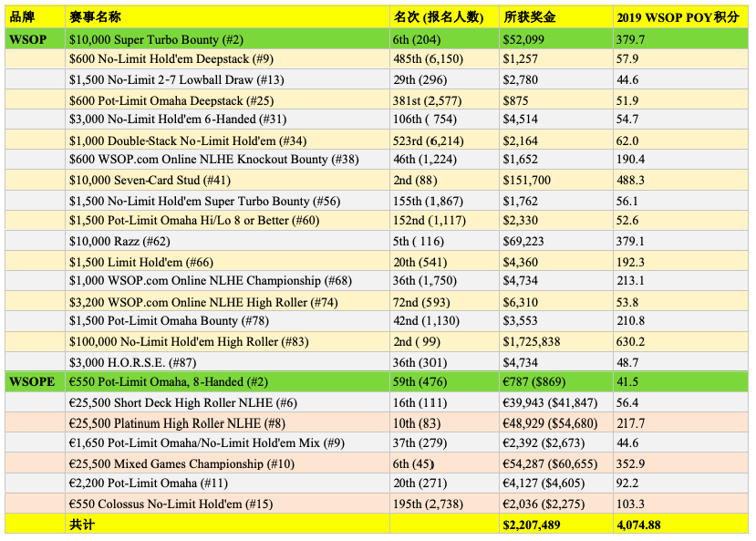Select $100,000 No-Limit Hold'em High Roller (#83)

pyautogui.click(x=227, y=341)
